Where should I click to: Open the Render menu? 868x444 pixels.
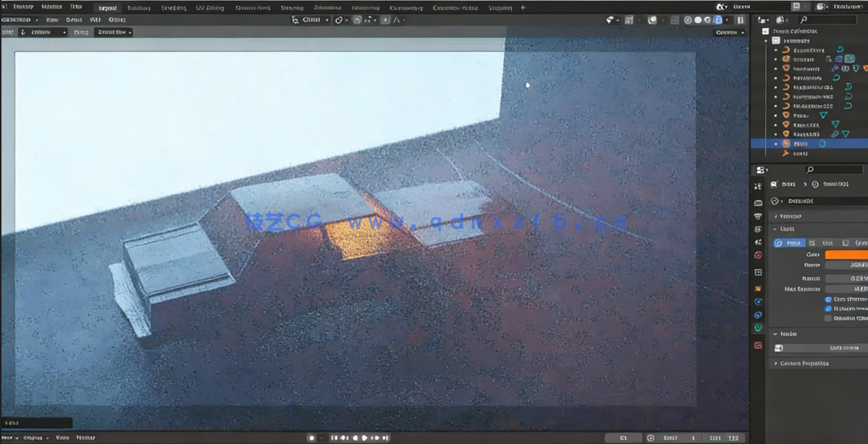pos(25,6)
